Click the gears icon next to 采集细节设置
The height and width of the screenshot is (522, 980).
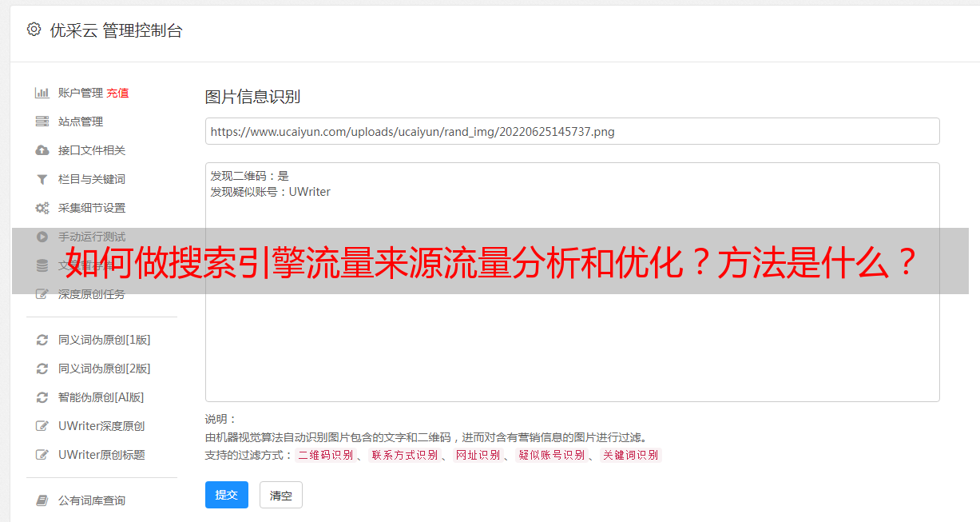pos(42,208)
